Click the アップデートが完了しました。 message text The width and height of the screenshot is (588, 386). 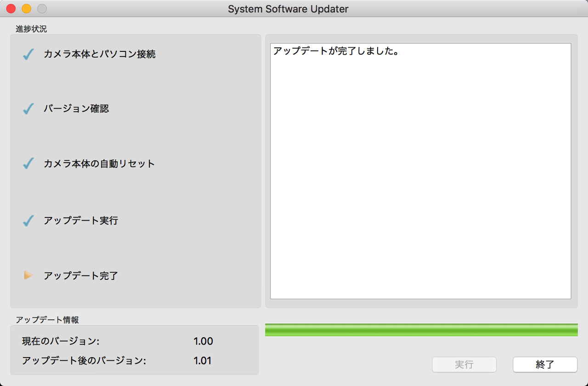point(336,51)
